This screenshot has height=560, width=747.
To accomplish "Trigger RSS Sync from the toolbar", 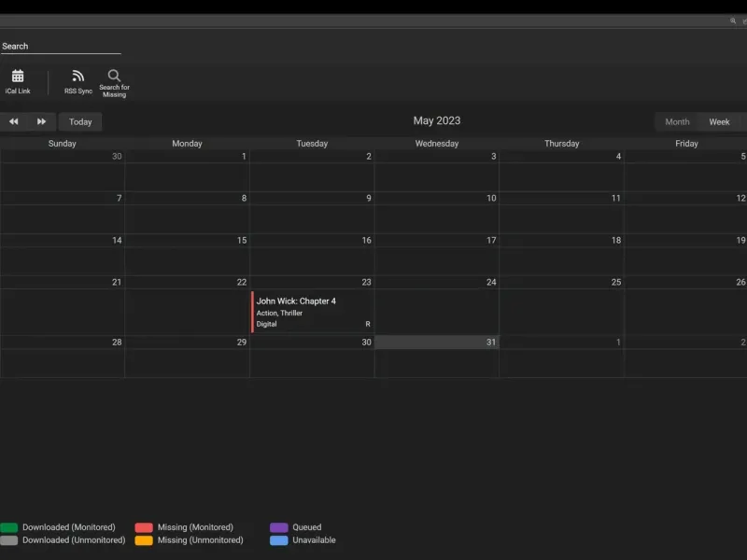I will [78, 81].
